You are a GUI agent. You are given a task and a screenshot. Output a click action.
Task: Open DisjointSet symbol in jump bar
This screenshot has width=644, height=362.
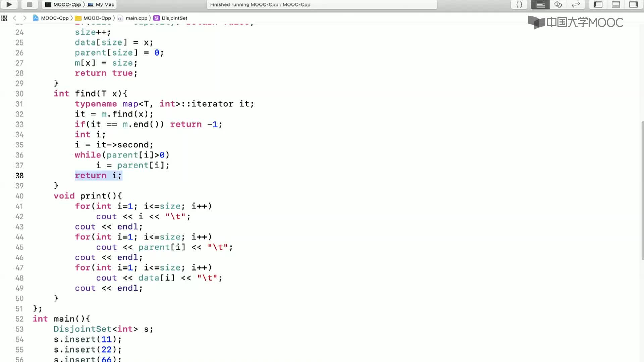[x=170, y=18]
